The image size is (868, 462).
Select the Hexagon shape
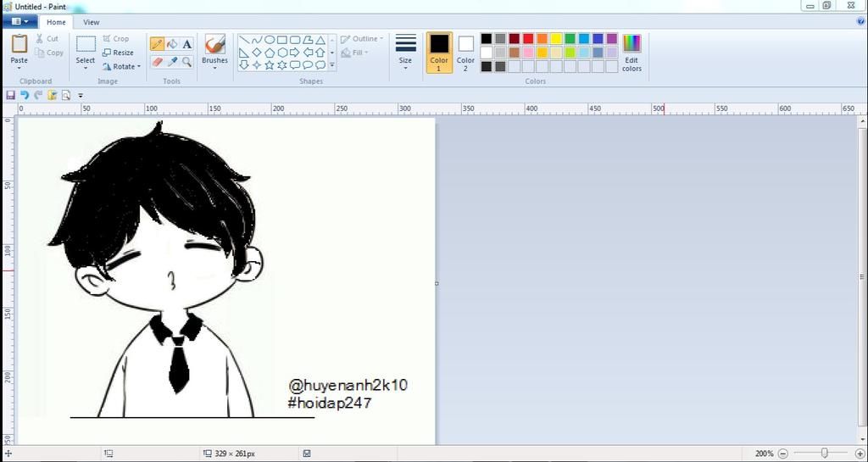pyautogui.click(x=282, y=53)
